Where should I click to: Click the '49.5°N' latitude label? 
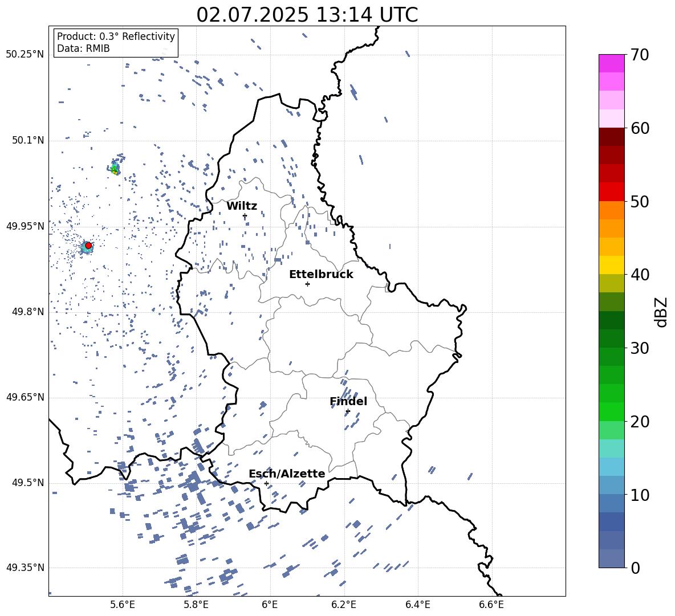(x=27, y=483)
